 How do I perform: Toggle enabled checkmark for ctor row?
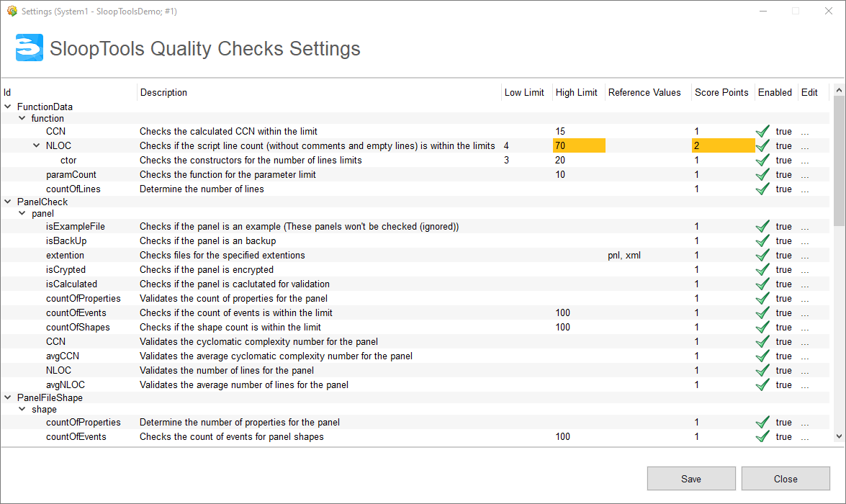coord(762,161)
